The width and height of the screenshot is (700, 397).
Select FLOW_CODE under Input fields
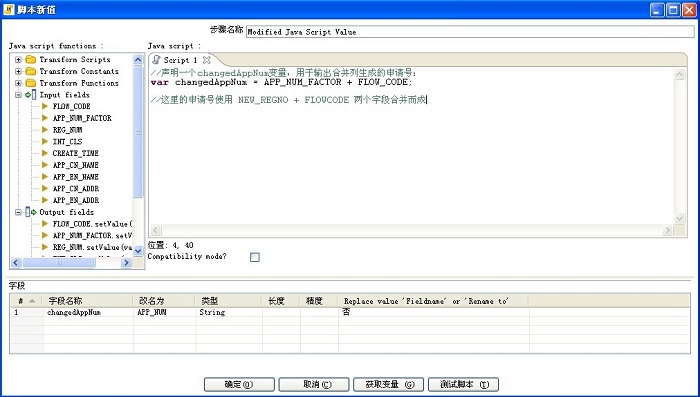point(71,106)
